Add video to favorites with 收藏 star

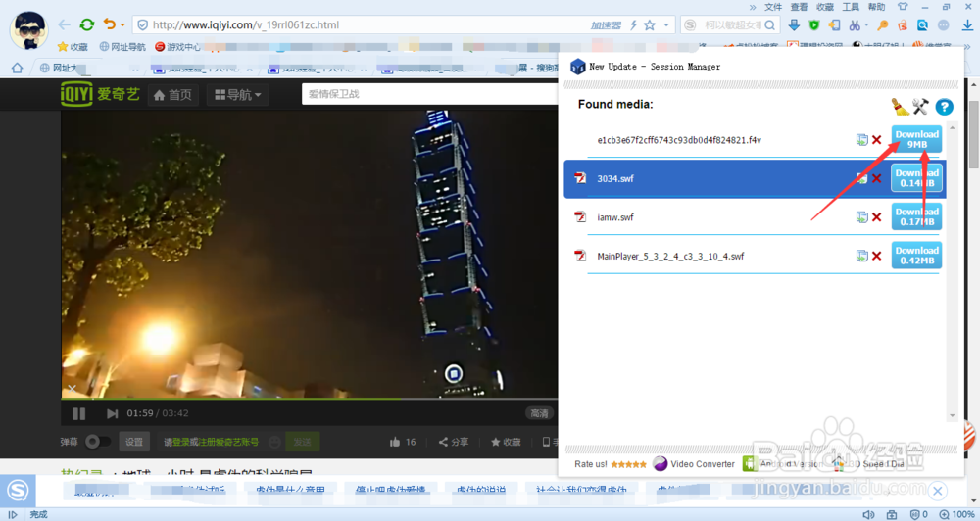(506, 442)
